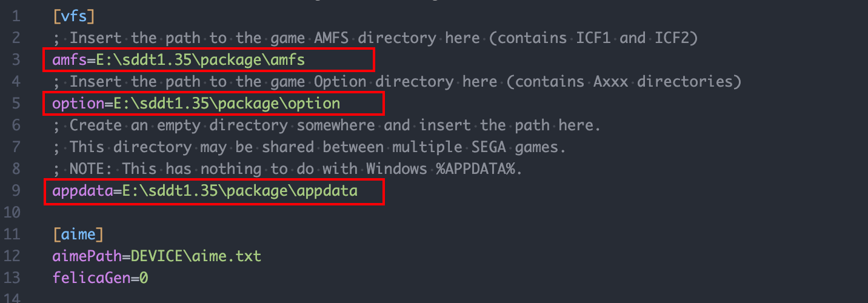Image resolution: width=868 pixels, height=303 pixels.
Task: Click the comment about creating an empty directory
Action: click(327, 125)
